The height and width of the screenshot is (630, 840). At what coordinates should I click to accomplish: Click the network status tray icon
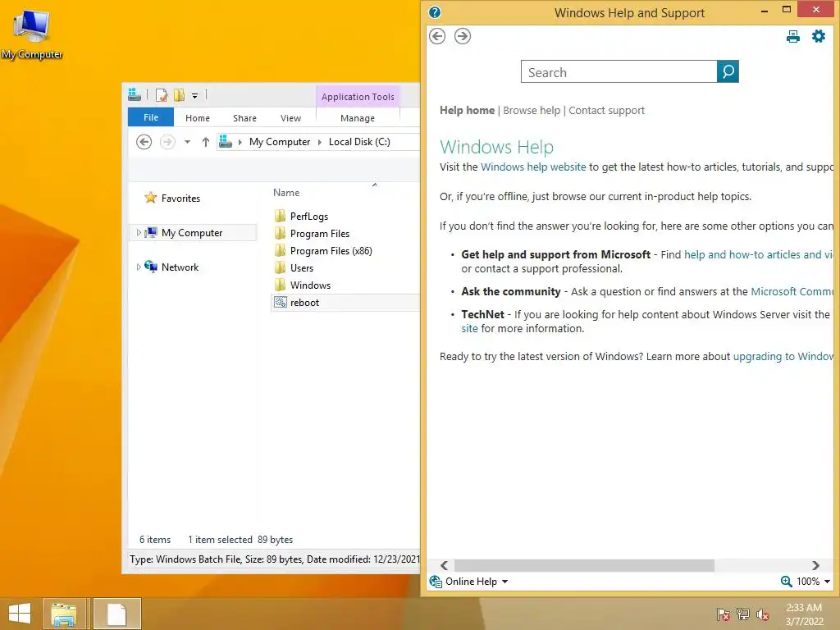click(x=743, y=614)
